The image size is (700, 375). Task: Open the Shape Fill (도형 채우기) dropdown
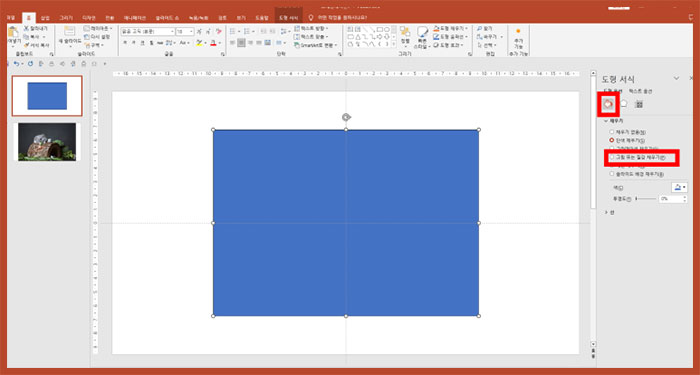(450, 29)
